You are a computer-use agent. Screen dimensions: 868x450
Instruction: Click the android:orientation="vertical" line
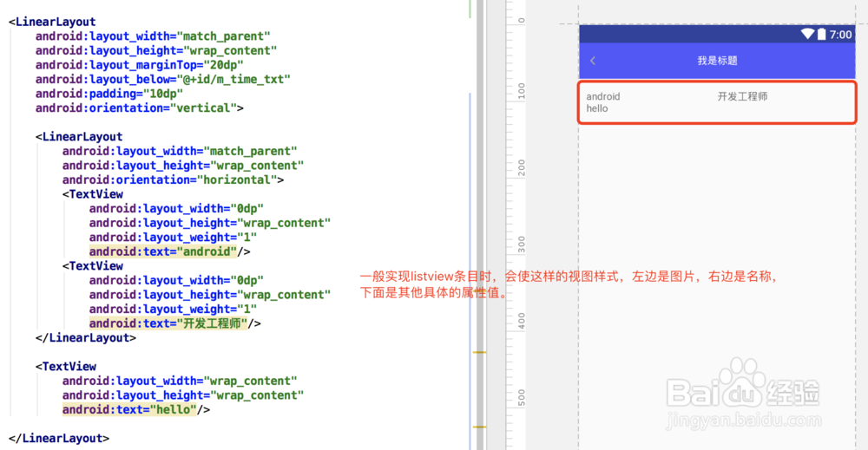(140, 108)
